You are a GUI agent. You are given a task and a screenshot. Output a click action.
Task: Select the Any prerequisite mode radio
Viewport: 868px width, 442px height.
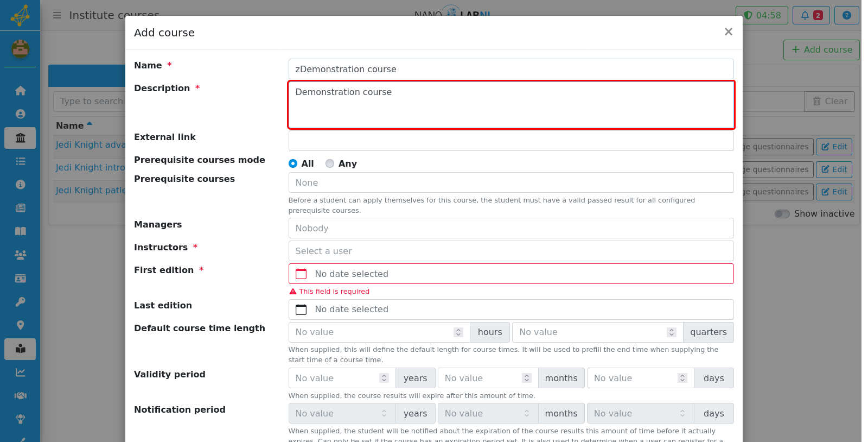point(329,163)
